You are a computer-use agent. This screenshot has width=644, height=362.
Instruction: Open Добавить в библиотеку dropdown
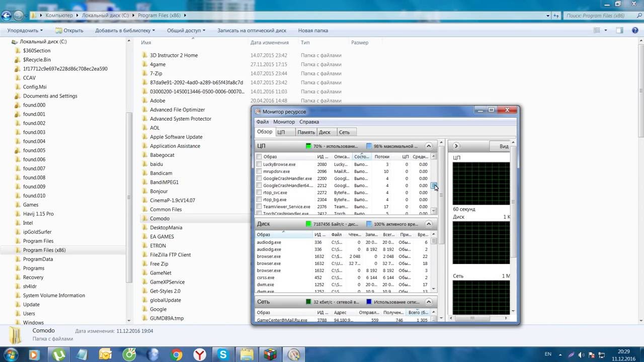click(125, 30)
